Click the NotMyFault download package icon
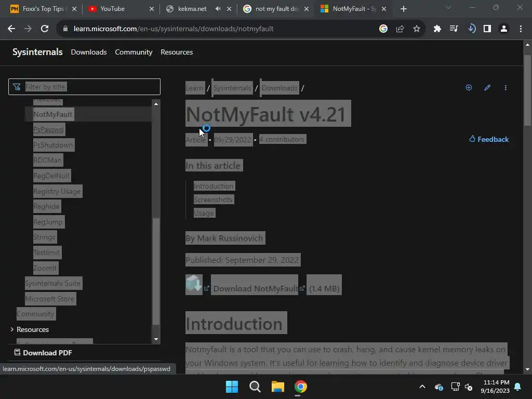 point(194,284)
